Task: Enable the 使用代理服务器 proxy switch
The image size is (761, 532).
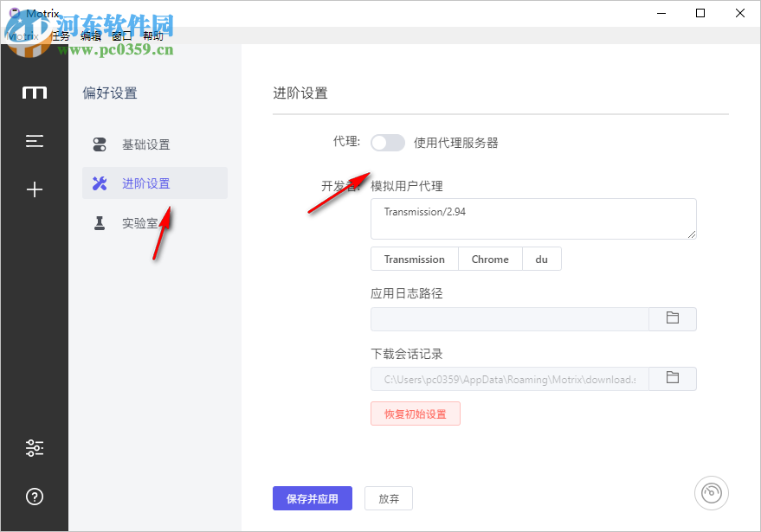Action: coord(387,143)
